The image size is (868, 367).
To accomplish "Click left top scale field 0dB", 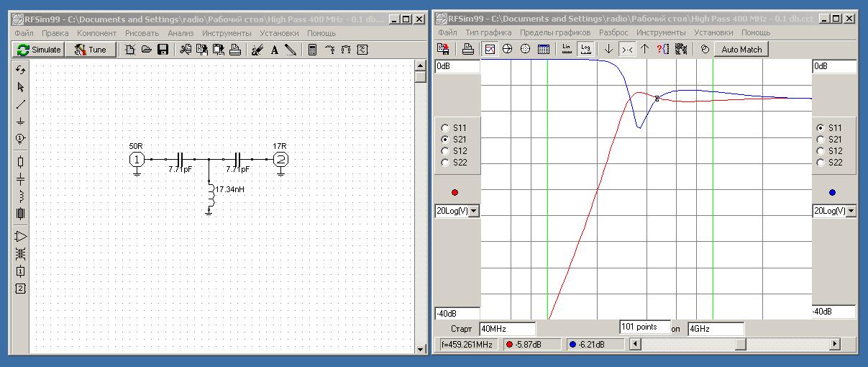I will point(457,66).
